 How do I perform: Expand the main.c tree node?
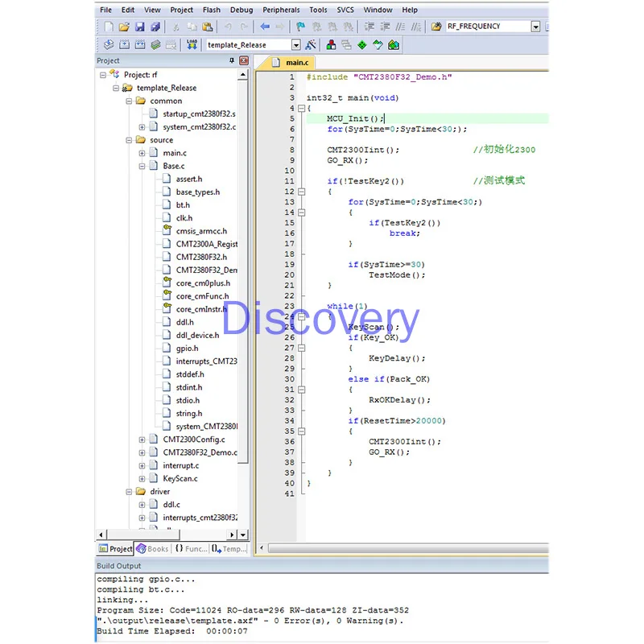(x=142, y=153)
